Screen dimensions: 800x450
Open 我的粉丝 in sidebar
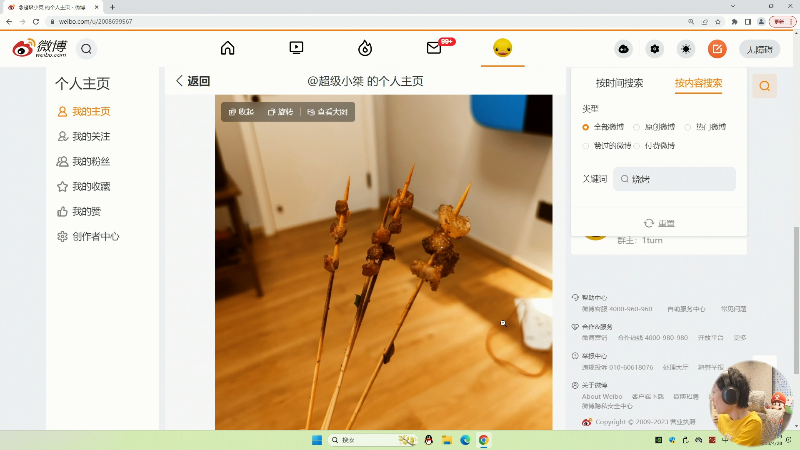click(x=84, y=161)
